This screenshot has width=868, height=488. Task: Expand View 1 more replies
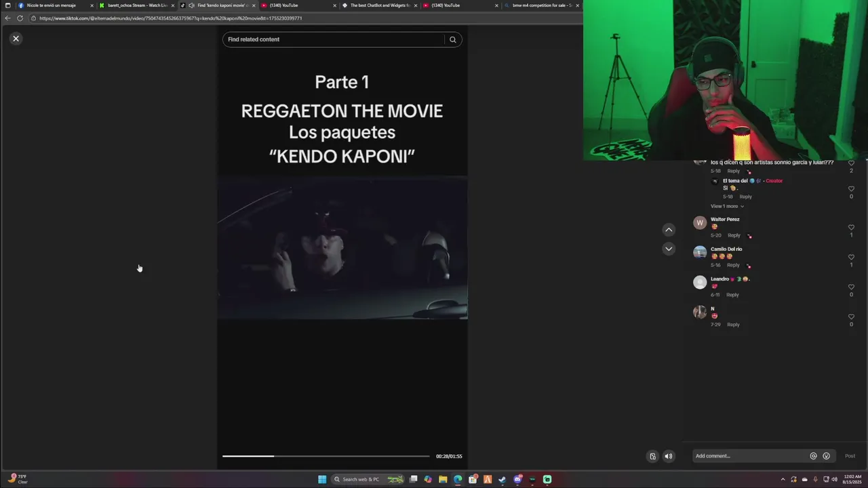[x=727, y=206]
